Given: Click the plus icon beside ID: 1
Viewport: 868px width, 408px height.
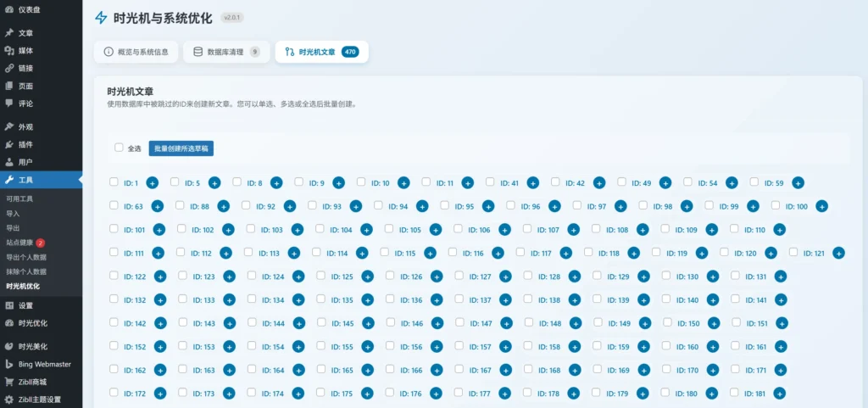Looking at the screenshot, I should point(153,182).
